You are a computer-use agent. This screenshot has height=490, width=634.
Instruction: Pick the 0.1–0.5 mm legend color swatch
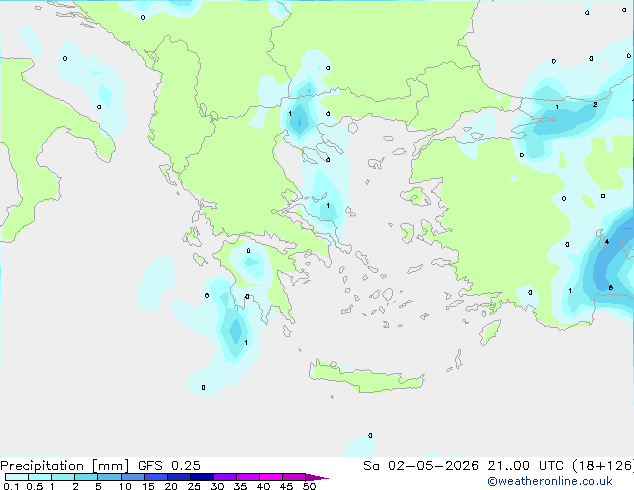click(x=17, y=477)
